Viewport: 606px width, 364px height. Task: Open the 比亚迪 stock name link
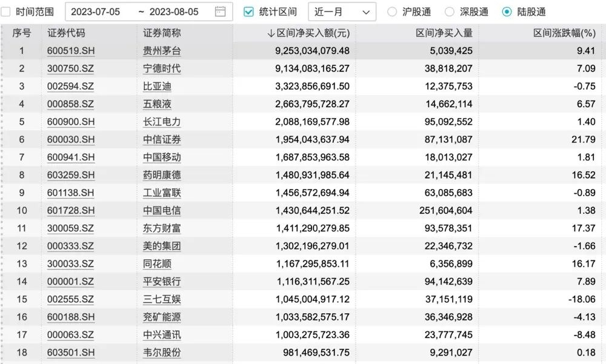[x=158, y=86]
